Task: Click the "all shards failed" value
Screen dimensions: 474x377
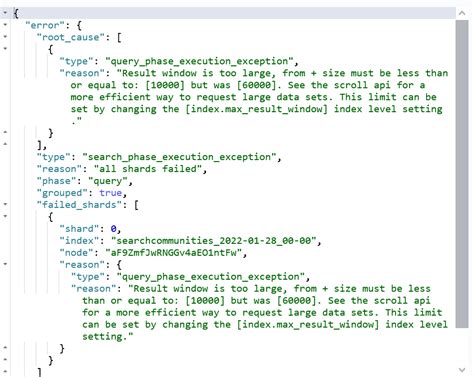Action: [148, 169]
